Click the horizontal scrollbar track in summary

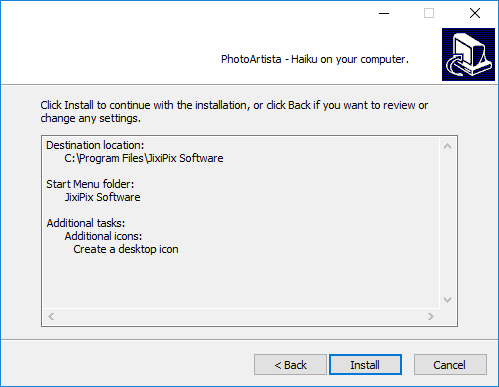coord(241,316)
